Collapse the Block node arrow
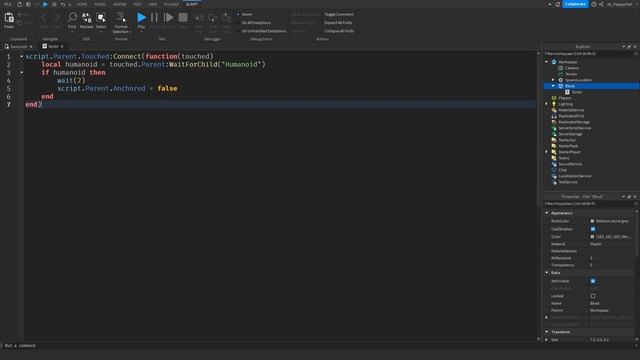 coord(553,86)
